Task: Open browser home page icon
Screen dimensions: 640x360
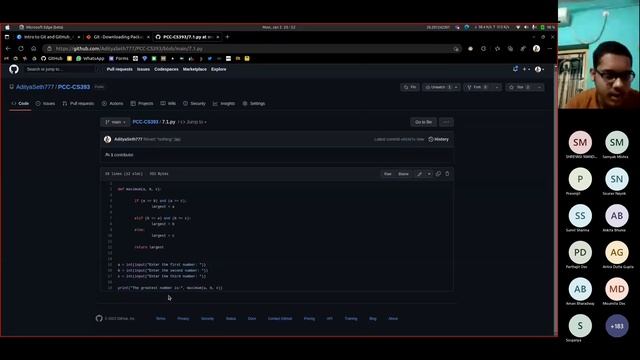Action: click(33, 49)
